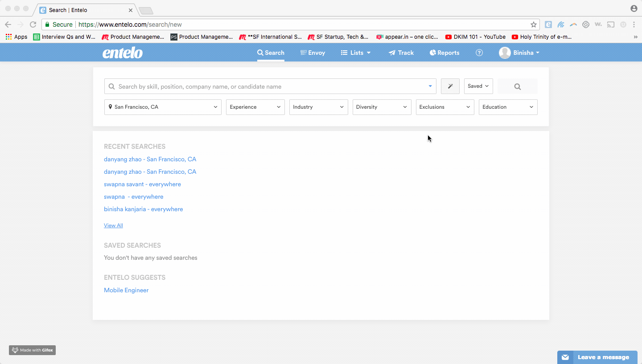Expand search suggestions with blue caret

pos(430,86)
